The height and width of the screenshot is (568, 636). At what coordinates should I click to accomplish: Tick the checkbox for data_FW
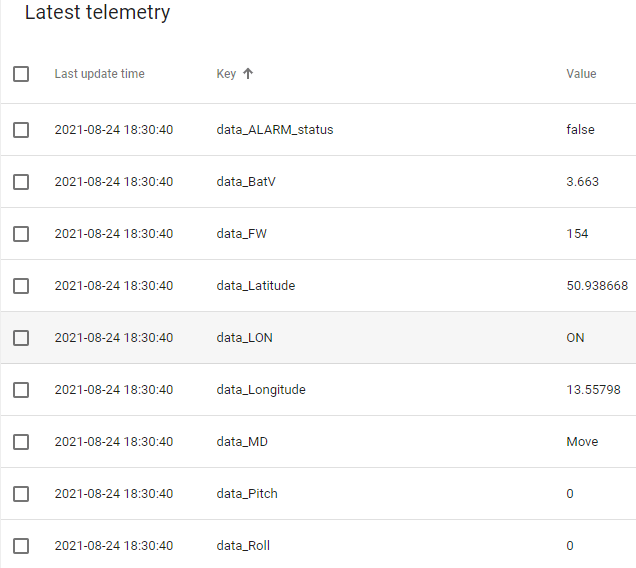21,234
